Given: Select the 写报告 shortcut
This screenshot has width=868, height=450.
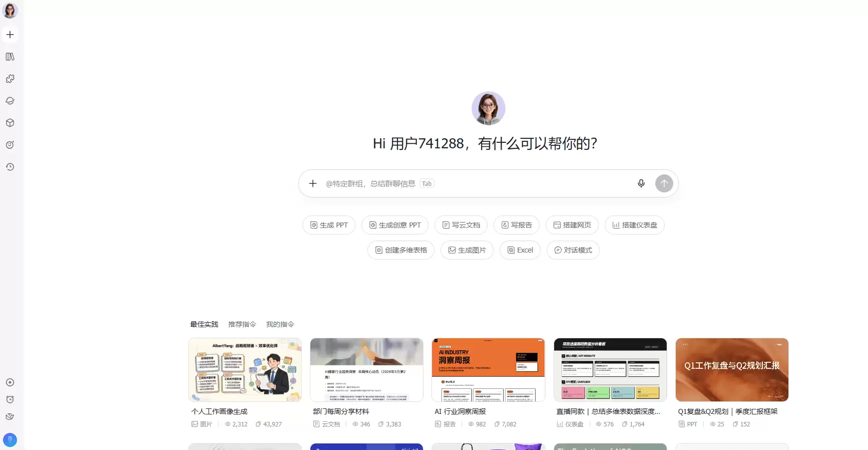Looking at the screenshot, I should click(517, 225).
